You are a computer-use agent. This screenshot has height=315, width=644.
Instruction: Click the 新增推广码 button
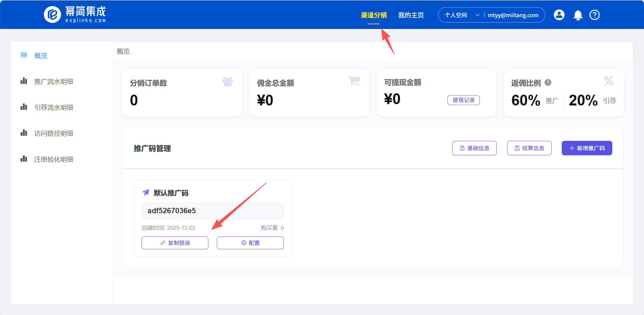[x=587, y=148]
